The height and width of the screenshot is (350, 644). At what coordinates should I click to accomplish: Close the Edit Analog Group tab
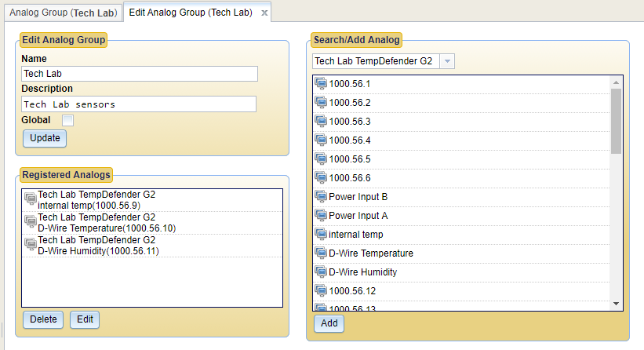coord(264,13)
